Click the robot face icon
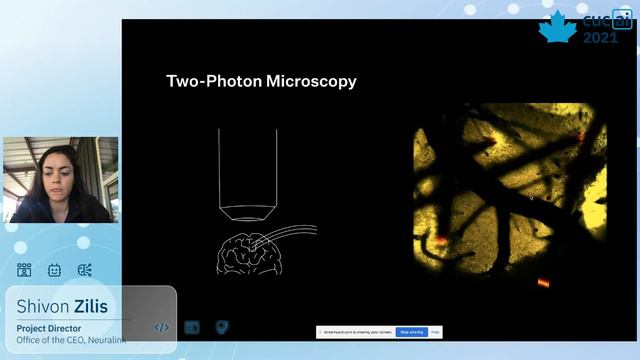 [54, 270]
